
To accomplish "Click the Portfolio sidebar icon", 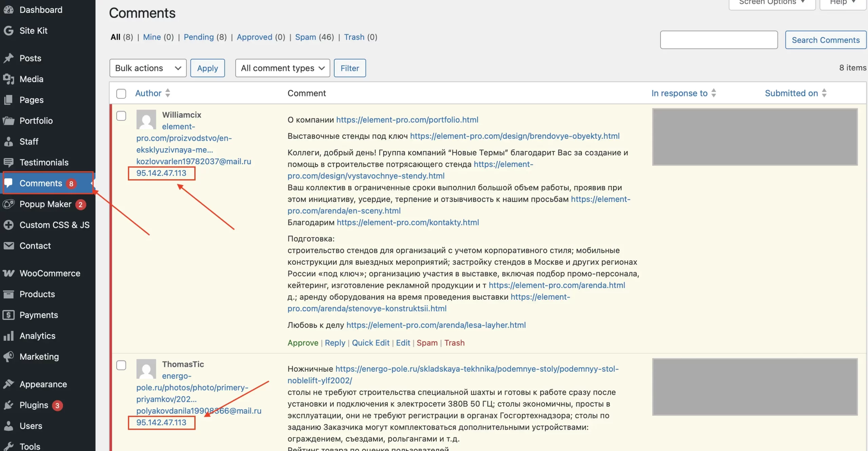I will coord(9,120).
